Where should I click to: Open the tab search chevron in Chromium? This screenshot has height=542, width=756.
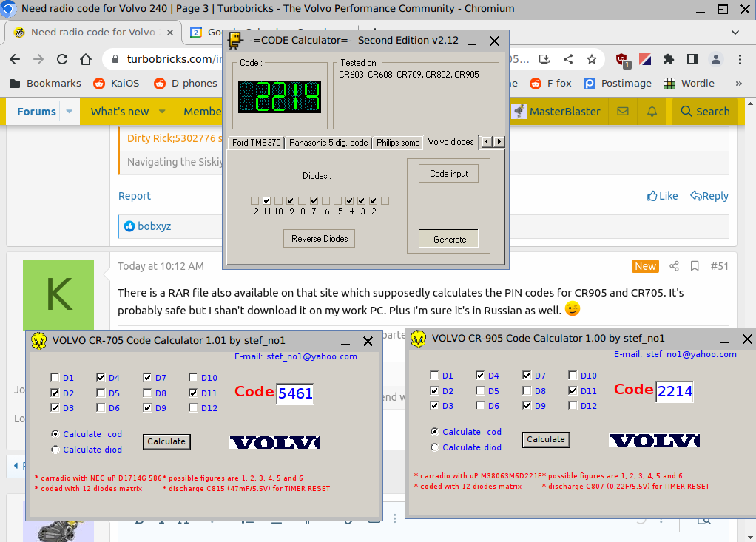(x=735, y=33)
